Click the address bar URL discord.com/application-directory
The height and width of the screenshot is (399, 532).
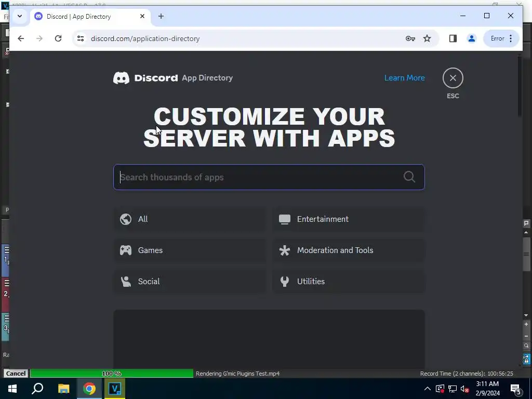pyautogui.click(x=145, y=38)
